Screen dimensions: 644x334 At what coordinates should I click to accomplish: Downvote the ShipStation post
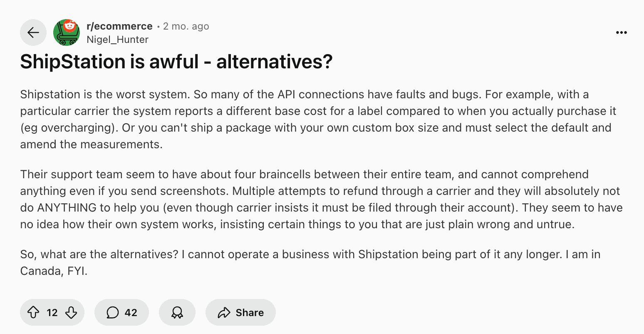click(x=71, y=312)
